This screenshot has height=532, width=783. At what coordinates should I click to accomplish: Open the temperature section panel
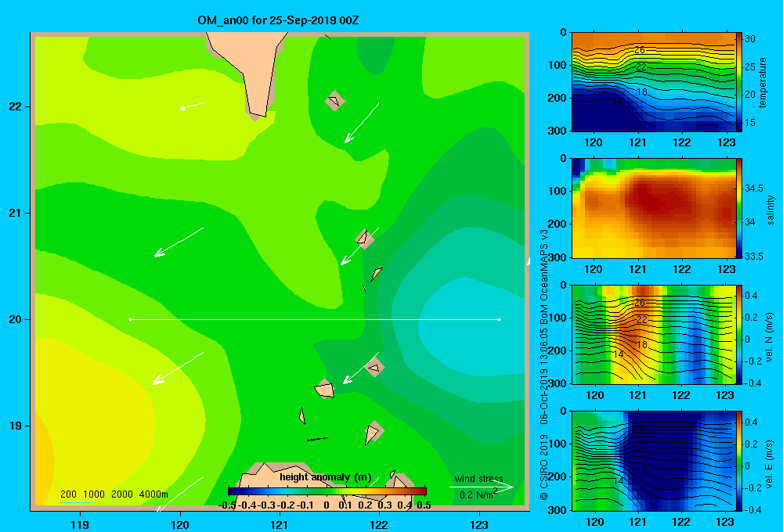(654, 82)
